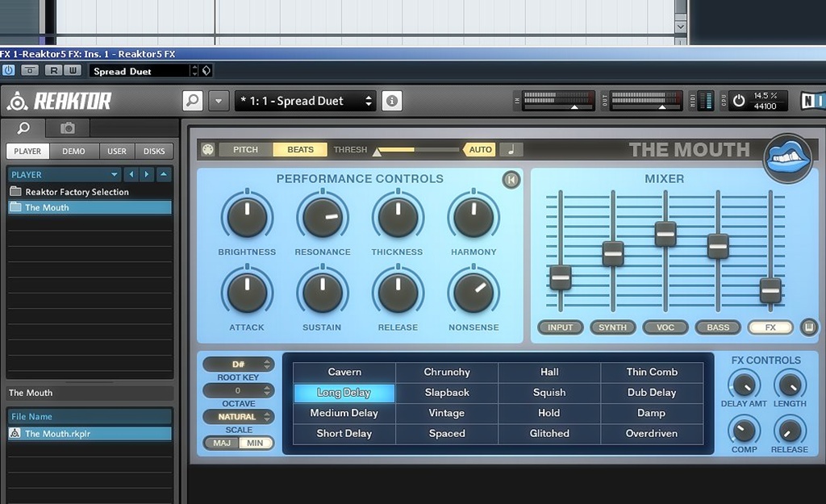The image size is (826, 504).
Task: Choose the Cavern effect preset
Action: 344,372
